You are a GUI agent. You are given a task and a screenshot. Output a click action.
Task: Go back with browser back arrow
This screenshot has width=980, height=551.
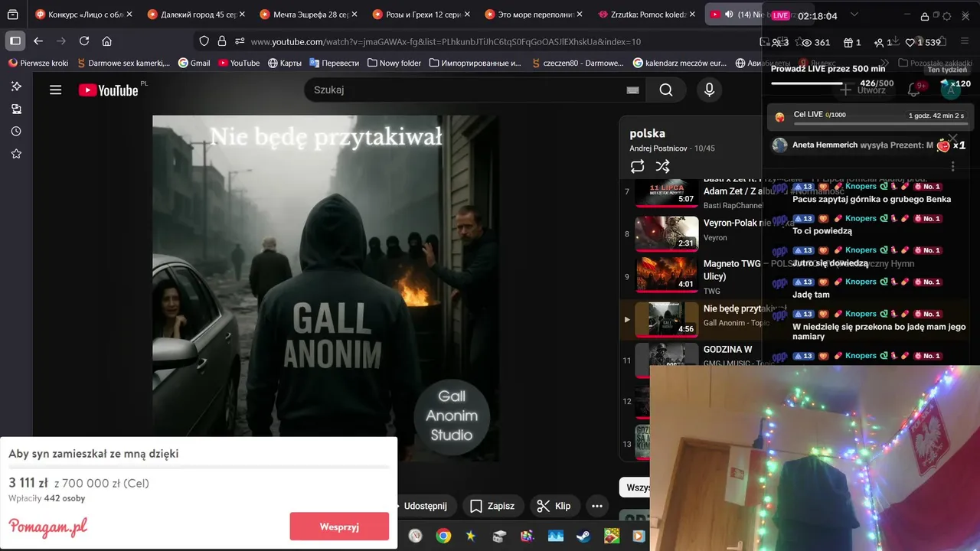click(38, 41)
